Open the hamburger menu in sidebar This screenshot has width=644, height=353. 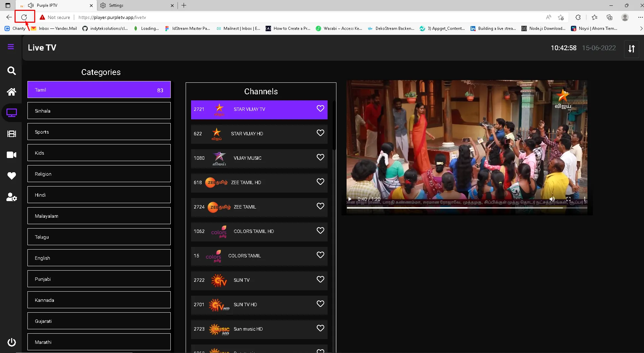coord(11,47)
